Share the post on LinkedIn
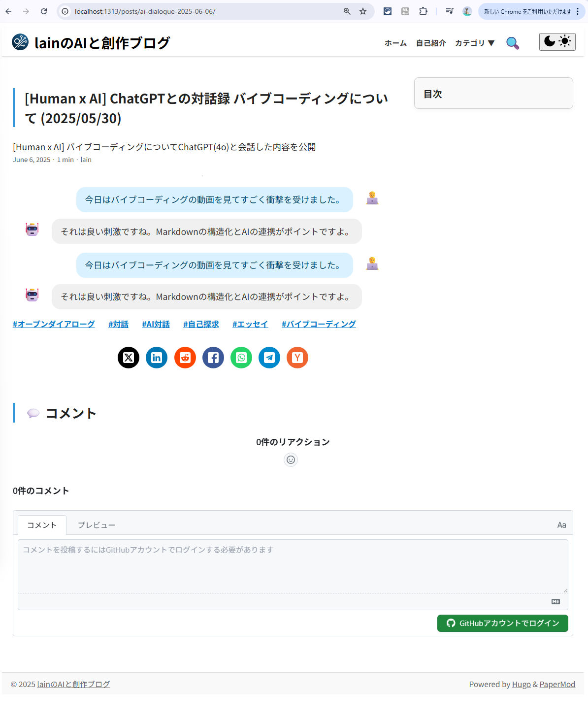Screen dimensions: 588x723 [x=157, y=358]
